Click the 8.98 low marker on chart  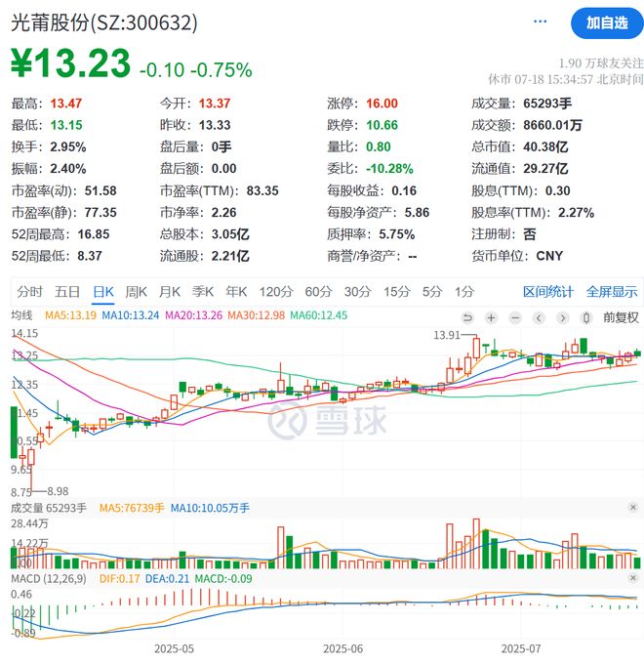point(58,491)
